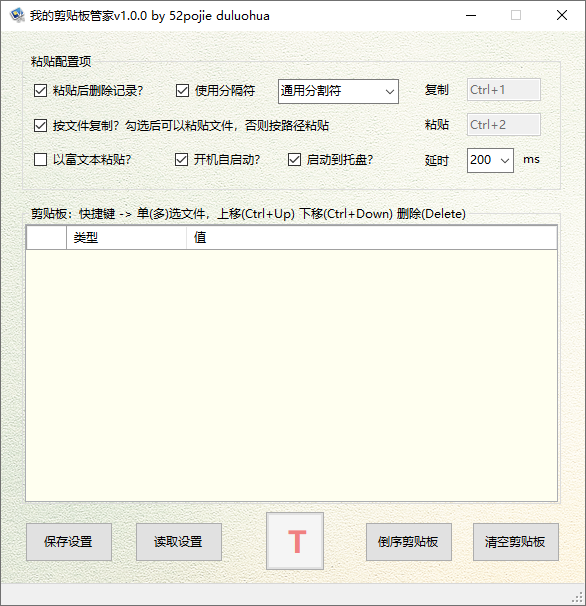Click the empty clipboard list area
Viewport: 586px width, 606px height.
click(291, 375)
